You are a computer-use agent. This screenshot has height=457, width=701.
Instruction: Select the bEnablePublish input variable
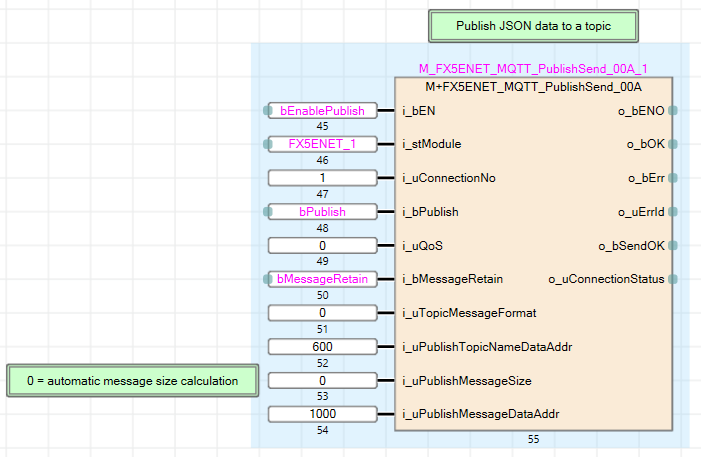(322, 110)
